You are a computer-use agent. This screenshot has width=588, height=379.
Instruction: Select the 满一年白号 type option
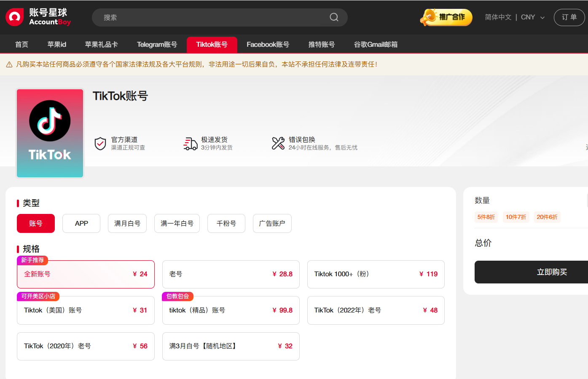click(x=177, y=223)
